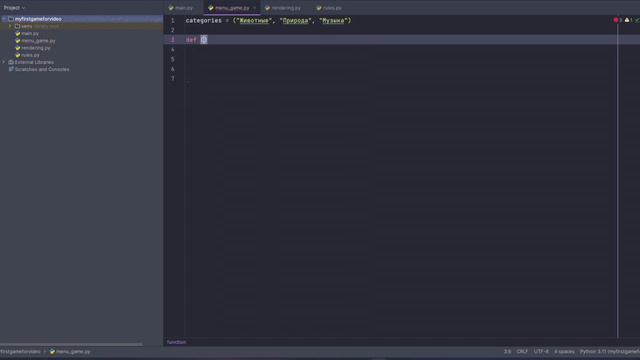
Task: Open the 4 spaces indent selector
Action: tap(564, 351)
